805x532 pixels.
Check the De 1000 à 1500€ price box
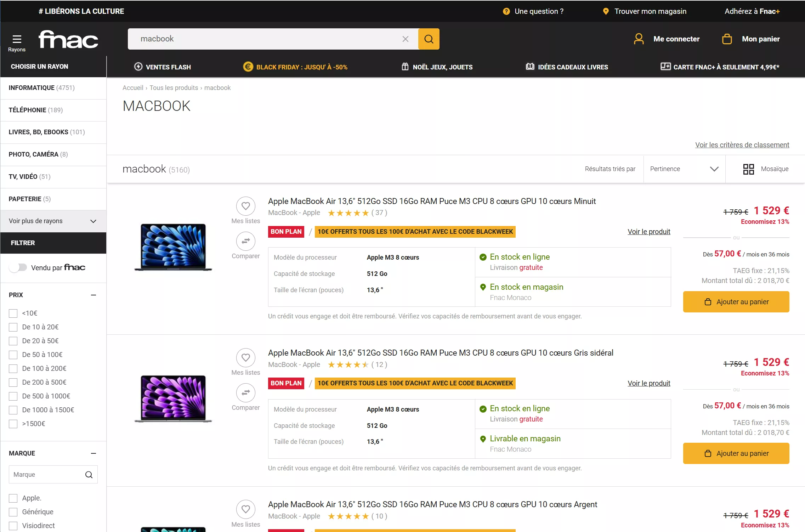pos(13,410)
